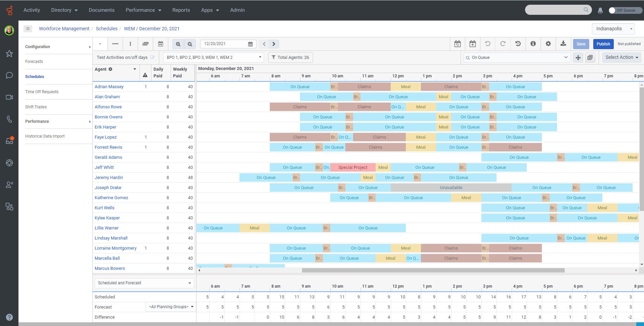Open the history icon in the toolbar
The image size is (644, 326).
pyautogui.click(x=518, y=44)
